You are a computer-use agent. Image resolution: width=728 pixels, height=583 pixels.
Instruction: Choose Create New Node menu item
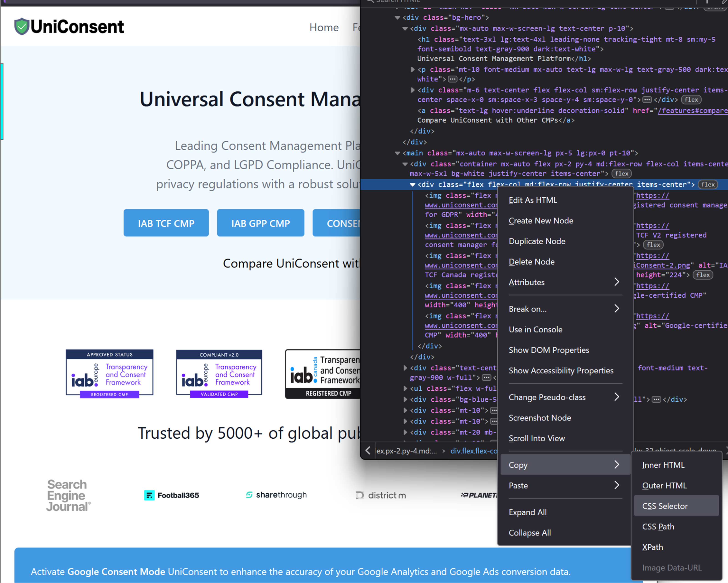(x=565, y=221)
